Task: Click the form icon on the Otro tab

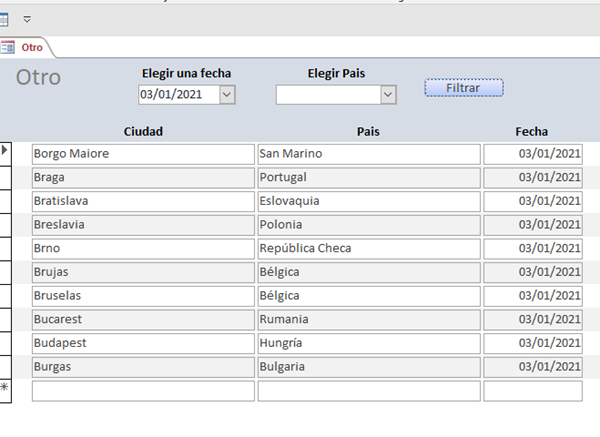Action: 8,47
